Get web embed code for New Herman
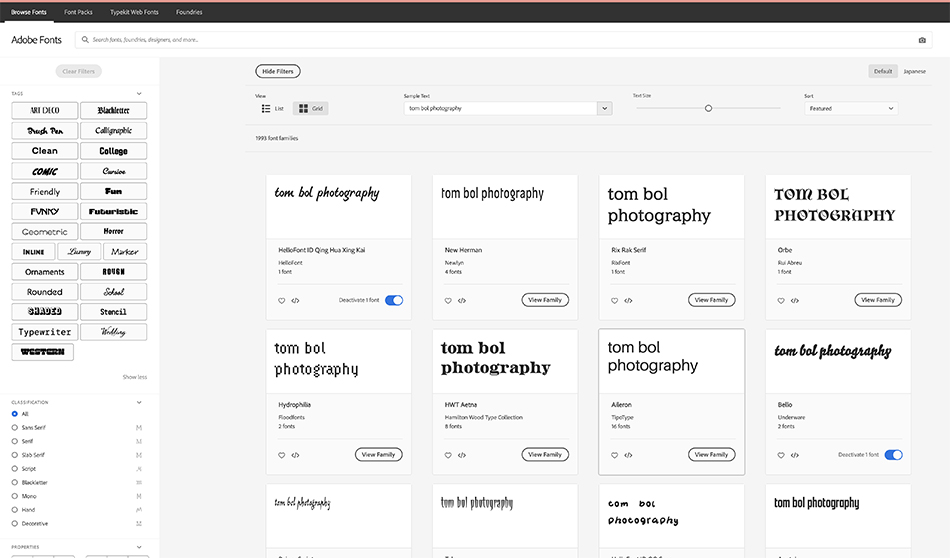Viewport: 950px width, 558px height. (462, 301)
